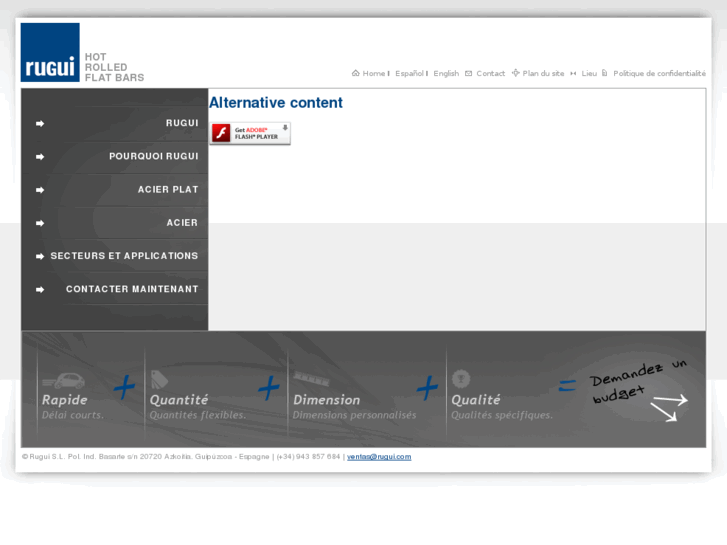Image resolution: width=727 pixels, height=545 pixels.
Task: Click the car icon above Rapide
Action: tap(64, 381)
